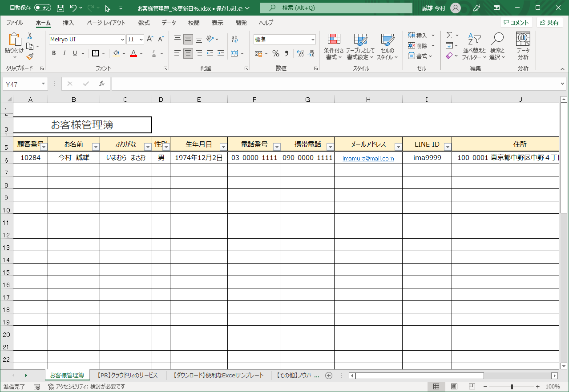569x392 pixels.
Task: Open the imamura@mail.com email link
Action: [x=368, y=159]
